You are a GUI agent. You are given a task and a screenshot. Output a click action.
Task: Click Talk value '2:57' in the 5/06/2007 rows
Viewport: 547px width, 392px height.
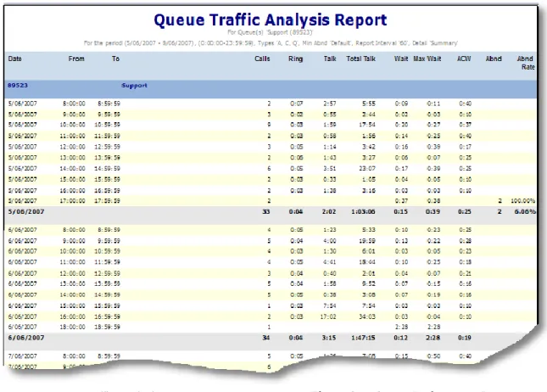click(x=330, y=104)
